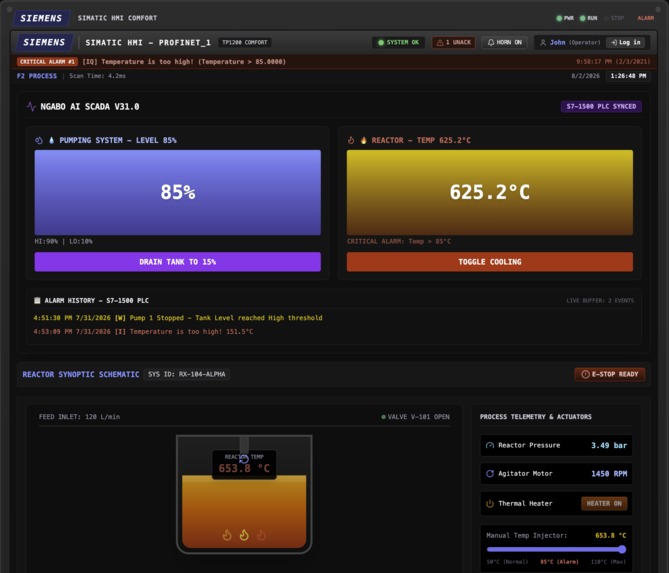Screen dimensions: 669x573
Task: Click the LIVE BUFFER: 2 EVENTS label
Action: [x=600, y=301]
